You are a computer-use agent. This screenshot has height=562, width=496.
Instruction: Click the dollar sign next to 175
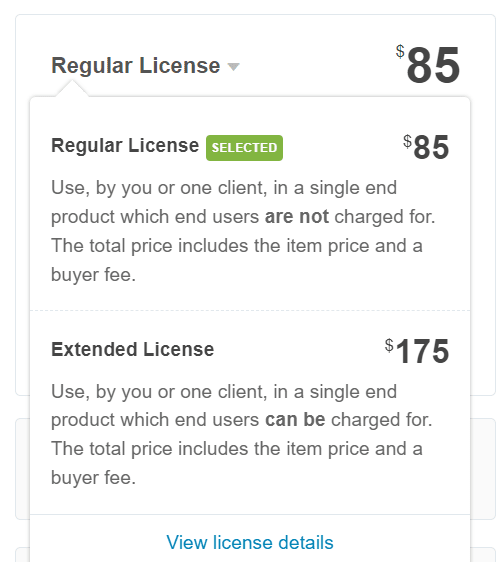389,346
